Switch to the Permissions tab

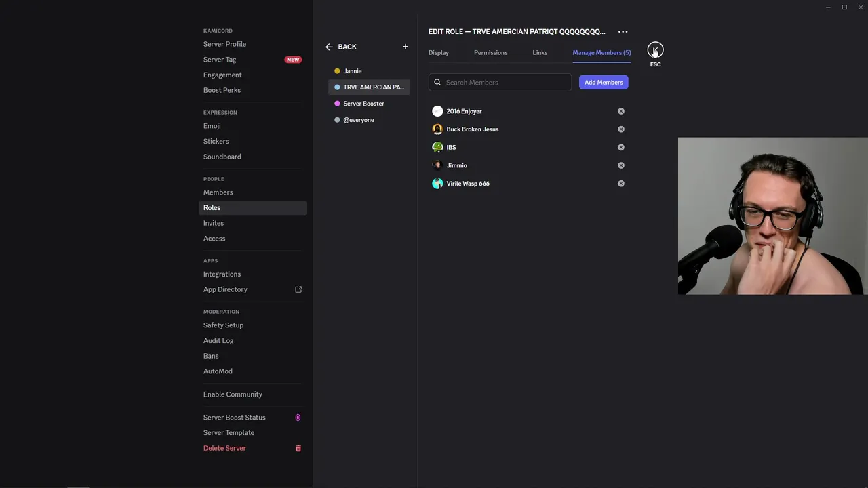[490, 52]
